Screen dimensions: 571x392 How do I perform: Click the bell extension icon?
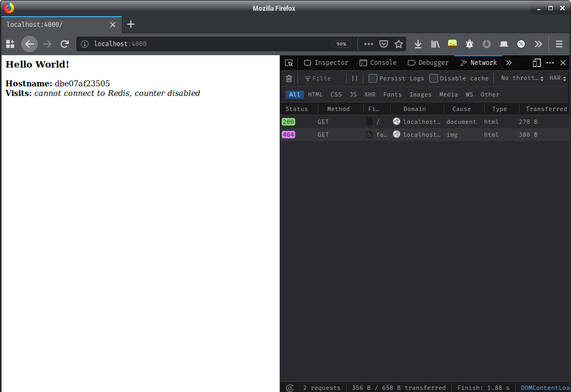tap(470, 44)
